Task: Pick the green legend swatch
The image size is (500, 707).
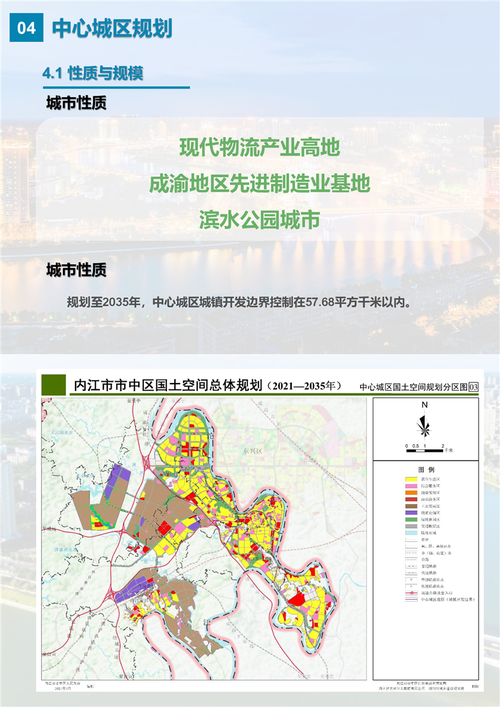Action: point(411,519)
